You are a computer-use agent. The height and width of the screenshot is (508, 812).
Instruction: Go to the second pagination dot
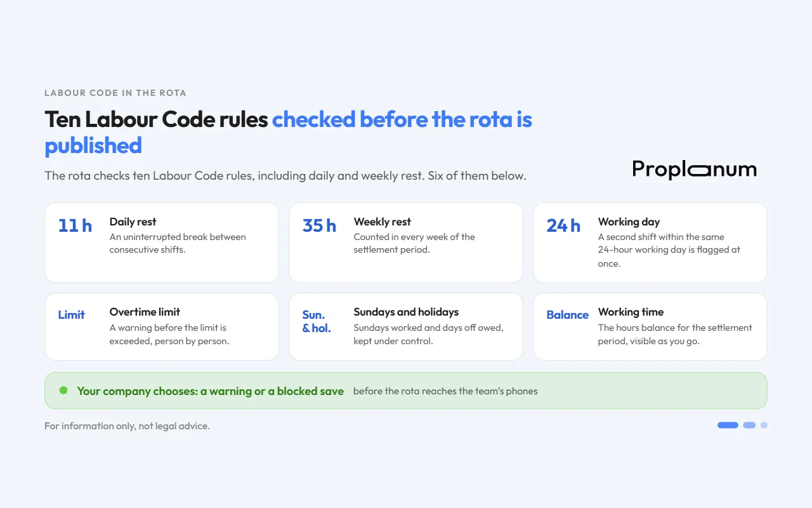pos(749,425)
